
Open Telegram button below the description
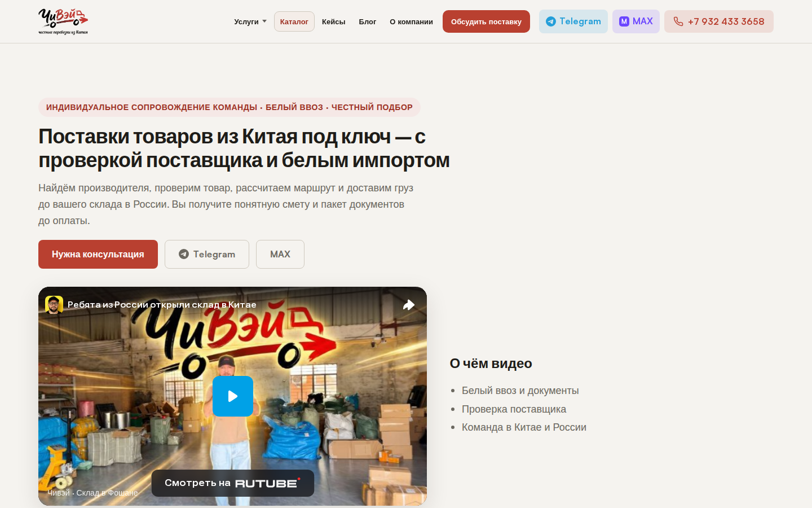click(x=207, y=254)
